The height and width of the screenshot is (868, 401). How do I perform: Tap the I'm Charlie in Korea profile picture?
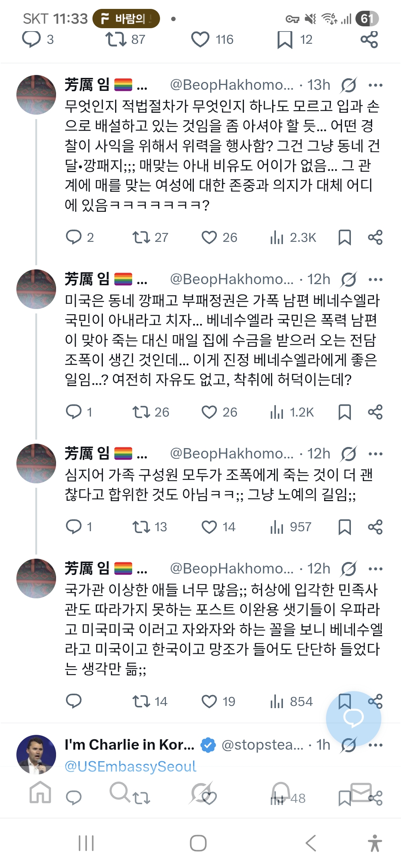tap(36, 754)
